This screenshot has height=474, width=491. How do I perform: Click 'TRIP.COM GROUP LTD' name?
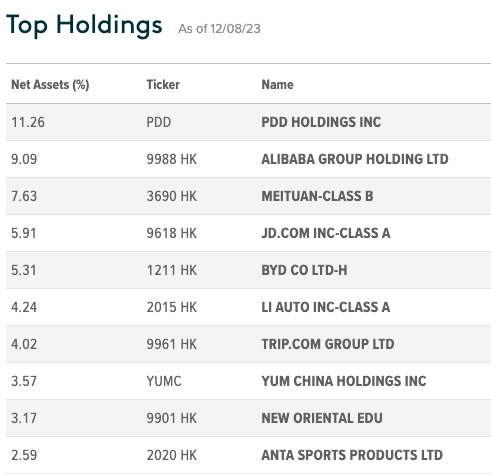[328, 344]
